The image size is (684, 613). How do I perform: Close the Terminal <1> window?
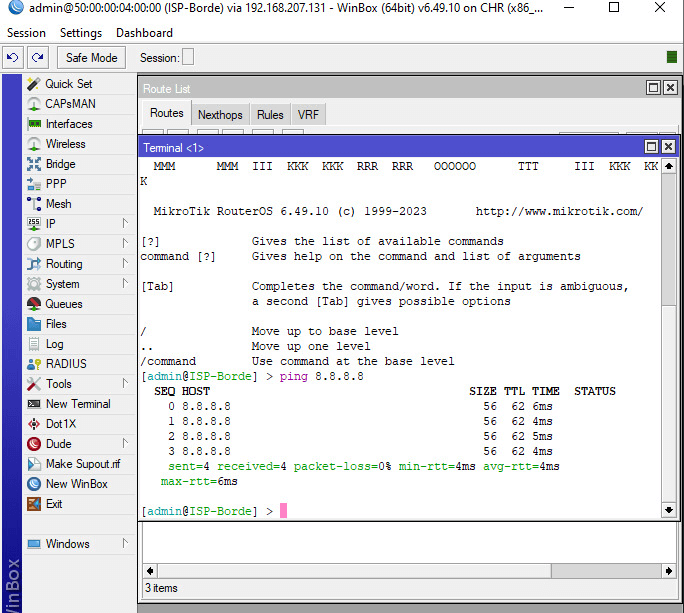click(668, 147)
